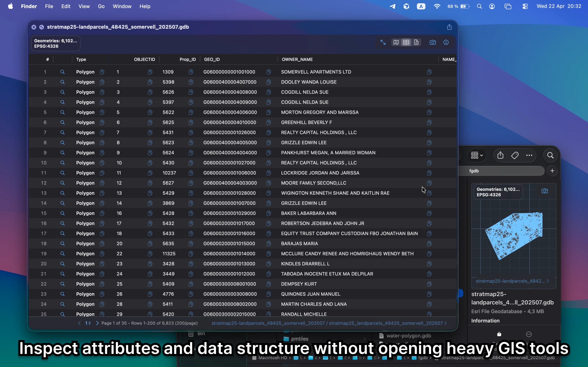The width and height of the screenshot is (588, 367).
Task: Go to the next page arrow
Action: tap(97, 323)
